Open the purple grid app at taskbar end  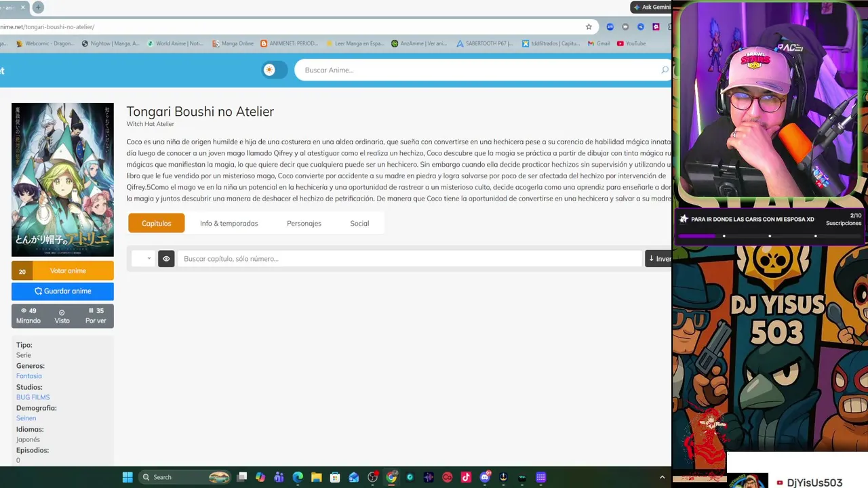click(x=540, y=477)
